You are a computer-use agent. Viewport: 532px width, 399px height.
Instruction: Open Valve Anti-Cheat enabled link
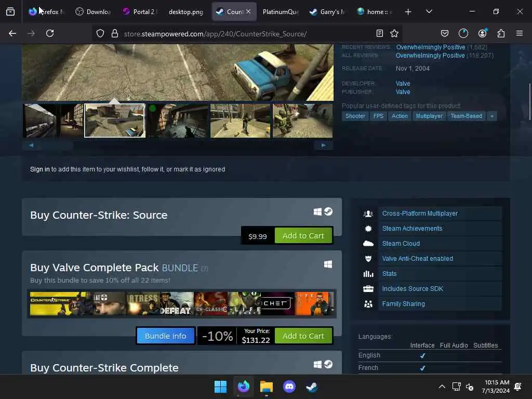tap(418, 259)
